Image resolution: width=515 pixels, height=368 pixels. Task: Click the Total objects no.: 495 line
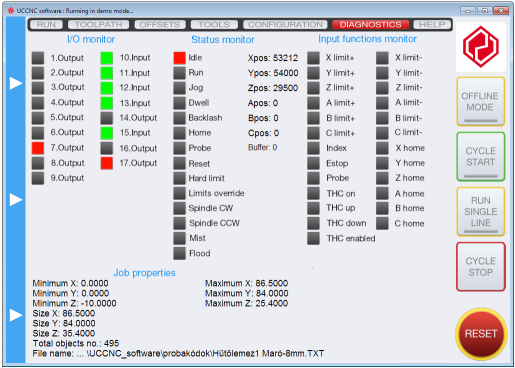tap(76, 343)
